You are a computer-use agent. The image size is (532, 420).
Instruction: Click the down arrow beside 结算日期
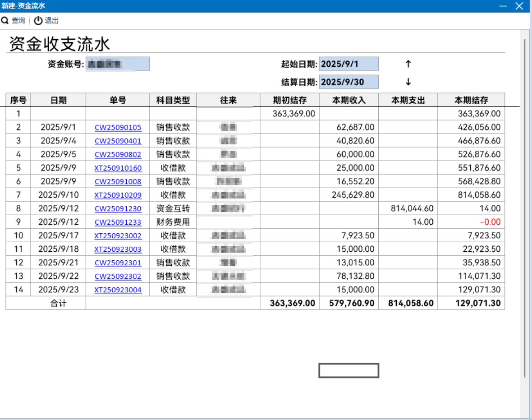408,82
